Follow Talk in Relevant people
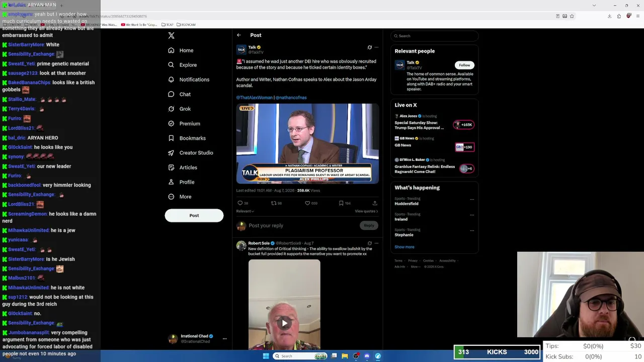The height and width of the screenshot is (362, 644). 464,65
